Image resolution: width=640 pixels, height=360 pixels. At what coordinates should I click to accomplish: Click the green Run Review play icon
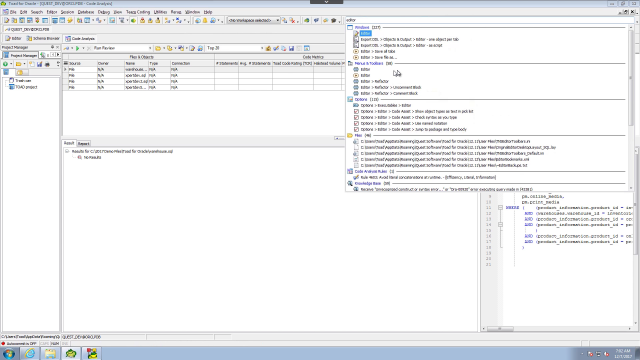[x=77, y=48]
